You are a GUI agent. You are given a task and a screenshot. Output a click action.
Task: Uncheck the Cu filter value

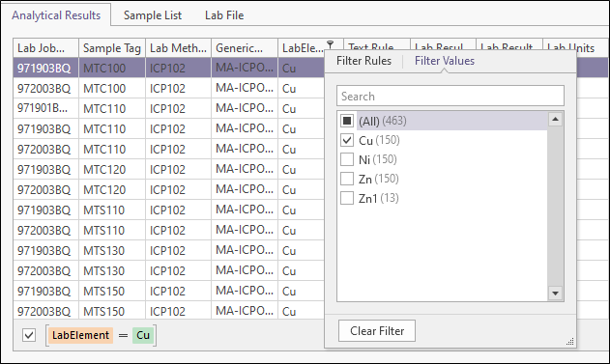347,140
